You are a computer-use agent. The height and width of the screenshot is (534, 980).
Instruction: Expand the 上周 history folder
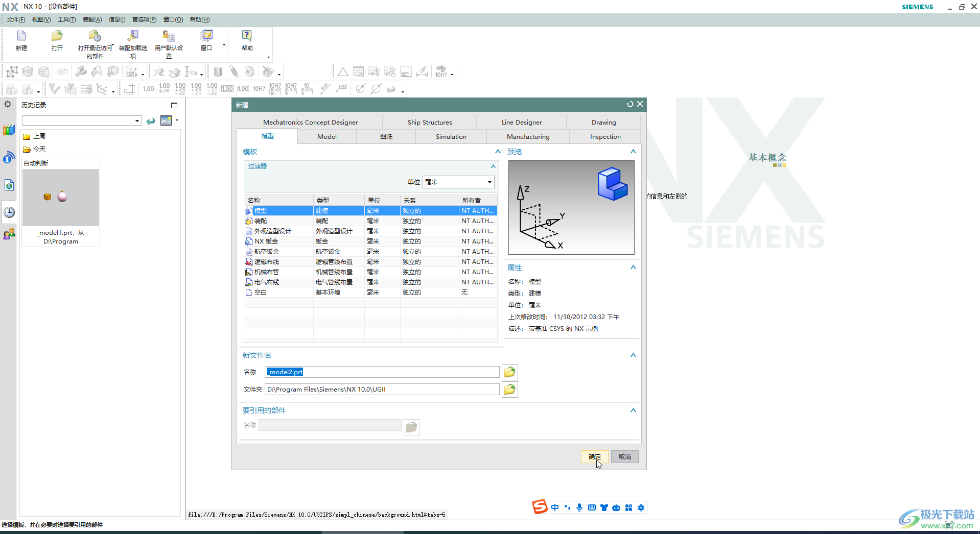[x=34, y=136]
